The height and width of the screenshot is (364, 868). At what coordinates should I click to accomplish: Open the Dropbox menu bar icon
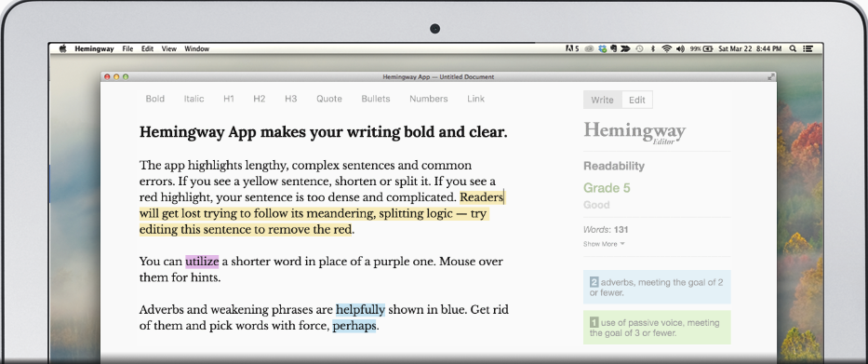pos(602,48)
